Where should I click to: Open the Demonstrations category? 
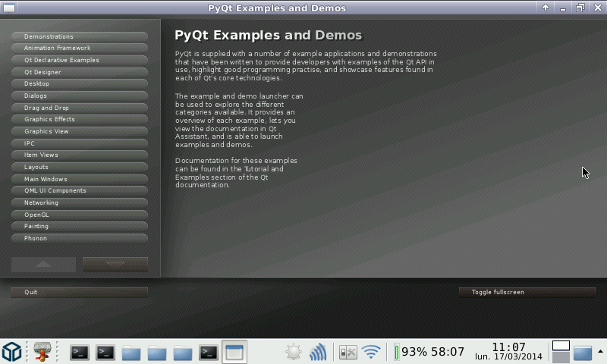[80, 36]
